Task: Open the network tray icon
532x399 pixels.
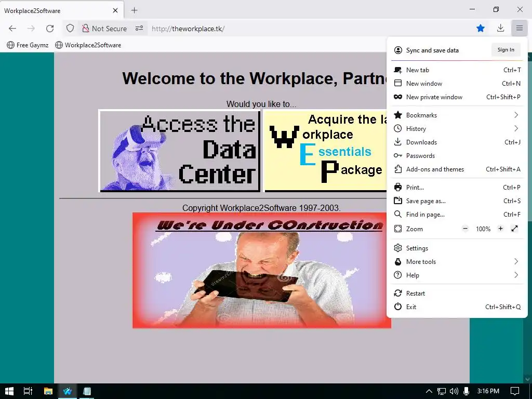Action: [x=442, y=391]
